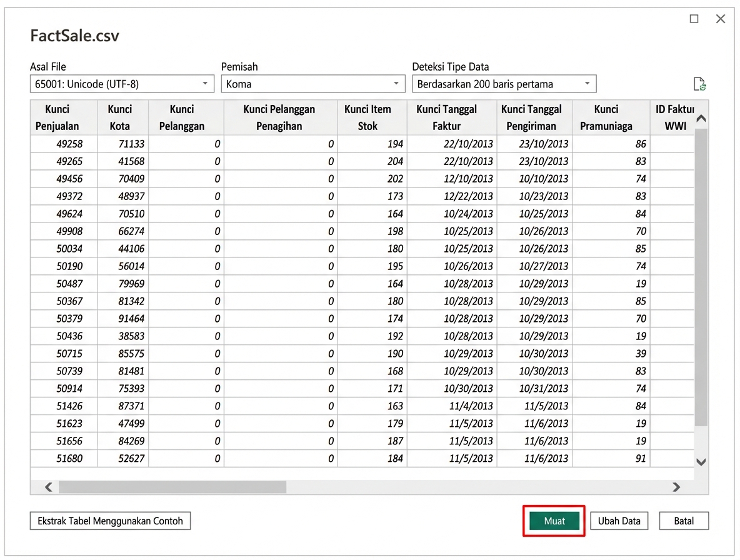Click the Batal button
Image resolution: width=740 pixels, height=560 pixels.
(684, 521)
